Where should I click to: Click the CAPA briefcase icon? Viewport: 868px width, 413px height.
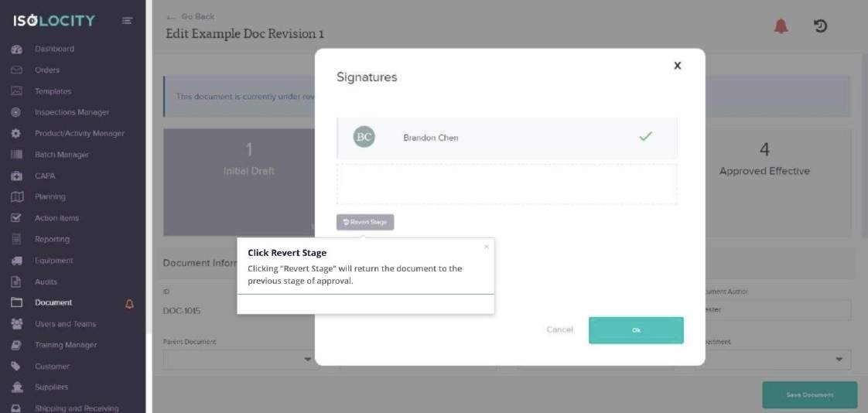click(16, 176)
